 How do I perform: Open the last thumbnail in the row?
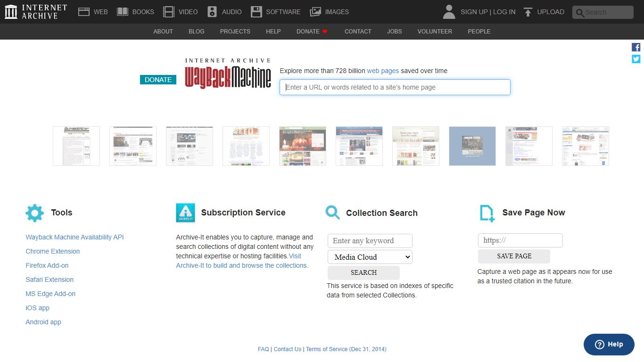(x=586, y=146)
